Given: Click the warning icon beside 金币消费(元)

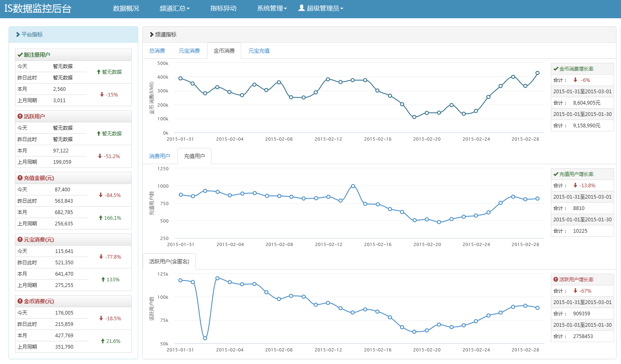Looking at the screenshot, I should [x=20, y=301].
